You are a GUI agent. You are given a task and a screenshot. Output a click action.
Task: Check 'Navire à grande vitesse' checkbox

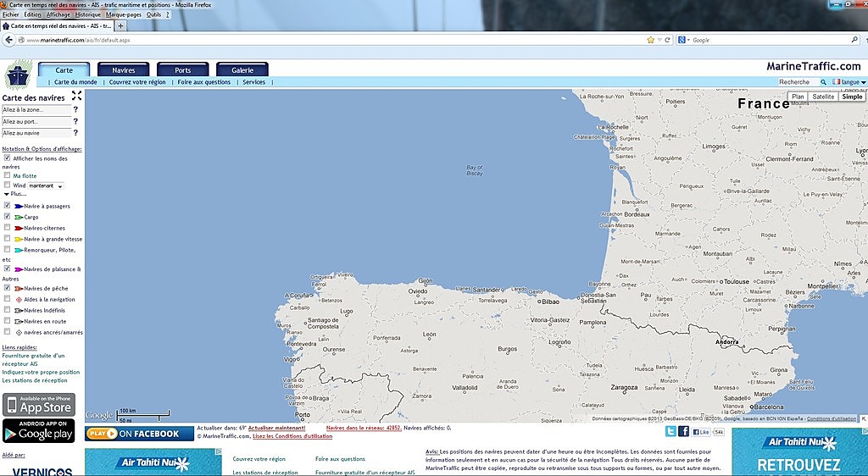(x=7, y=238)
